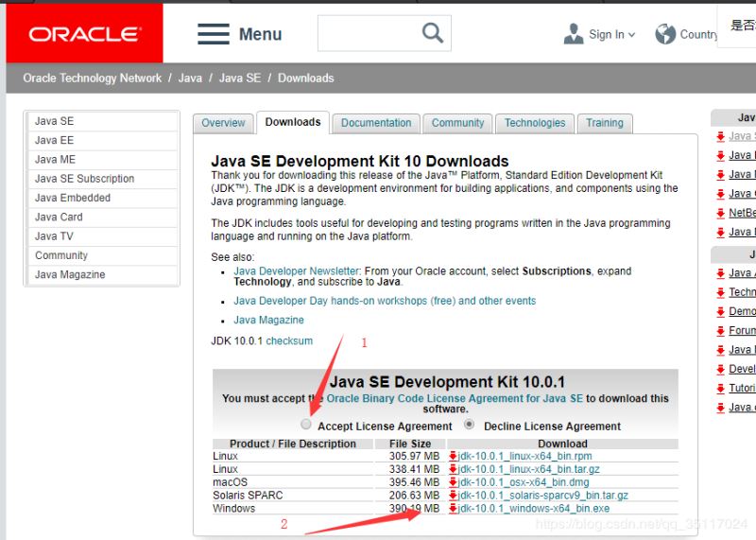Switch to the Overview tab

223,123
